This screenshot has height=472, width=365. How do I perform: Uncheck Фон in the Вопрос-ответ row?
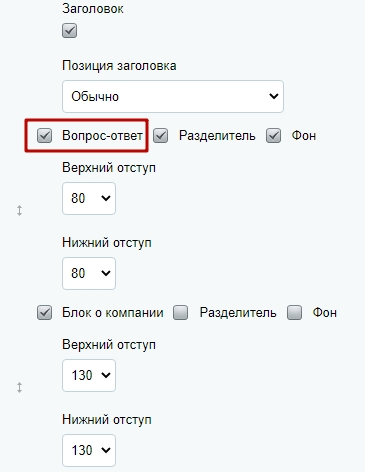point(274,136)
